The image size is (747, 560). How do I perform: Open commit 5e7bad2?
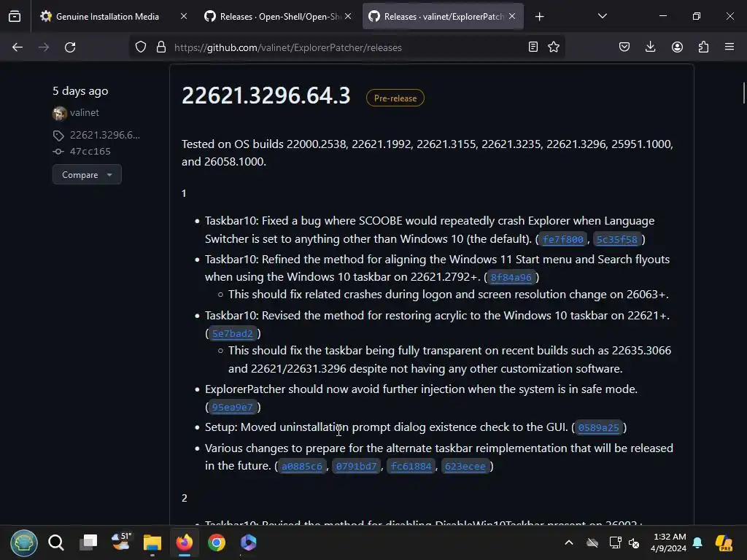pyautogui.click(x=233, y=334)
